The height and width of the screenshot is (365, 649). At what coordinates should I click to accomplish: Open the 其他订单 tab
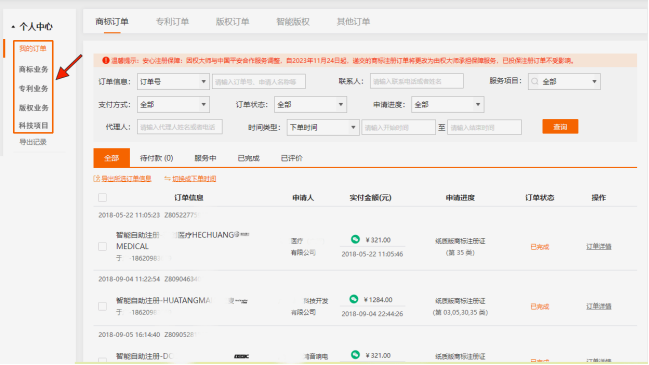point(353,22)
